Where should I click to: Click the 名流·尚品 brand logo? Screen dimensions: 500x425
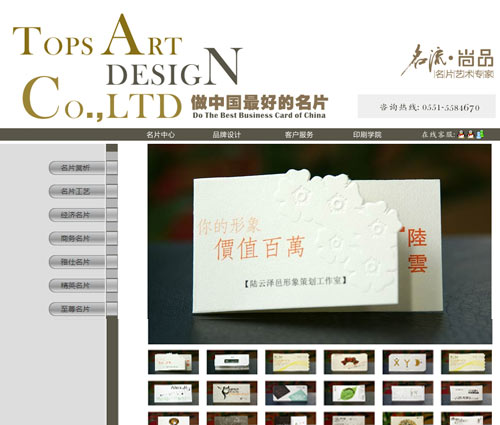click(x=447, y=62)
